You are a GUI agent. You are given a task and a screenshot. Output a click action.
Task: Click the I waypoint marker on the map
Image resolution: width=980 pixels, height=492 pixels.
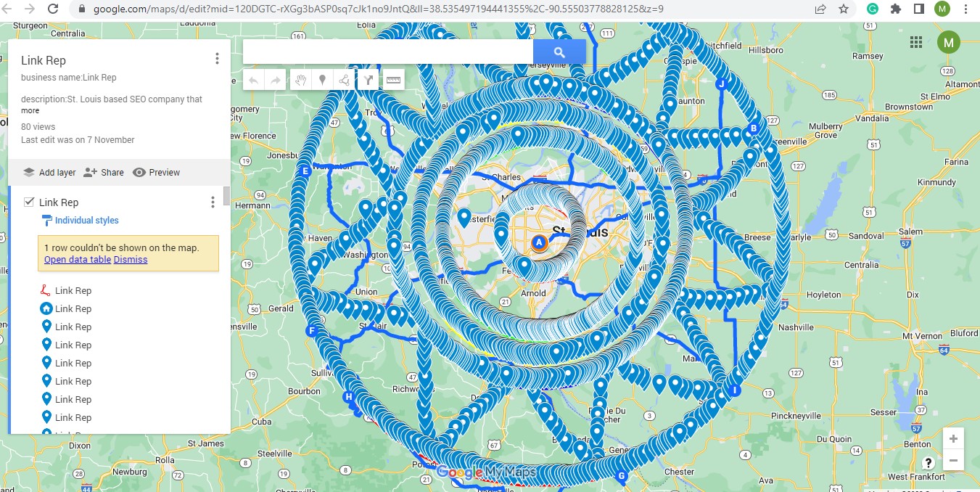pos(735,390)
